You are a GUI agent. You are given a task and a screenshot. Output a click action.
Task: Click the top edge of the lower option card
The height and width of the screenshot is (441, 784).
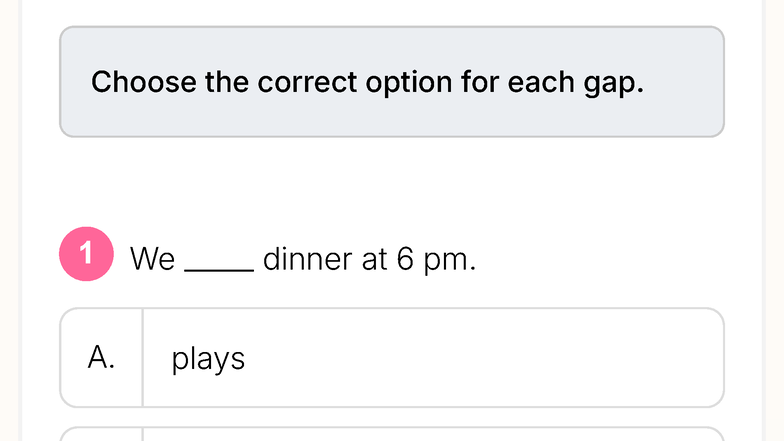[x=392, y=428]
